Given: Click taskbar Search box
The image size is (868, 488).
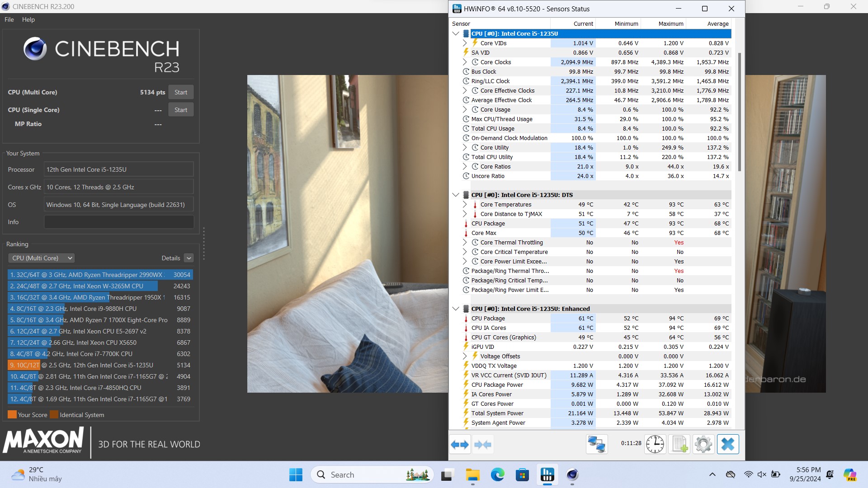Looking at the screenshot, I should [x=372, y=475].
